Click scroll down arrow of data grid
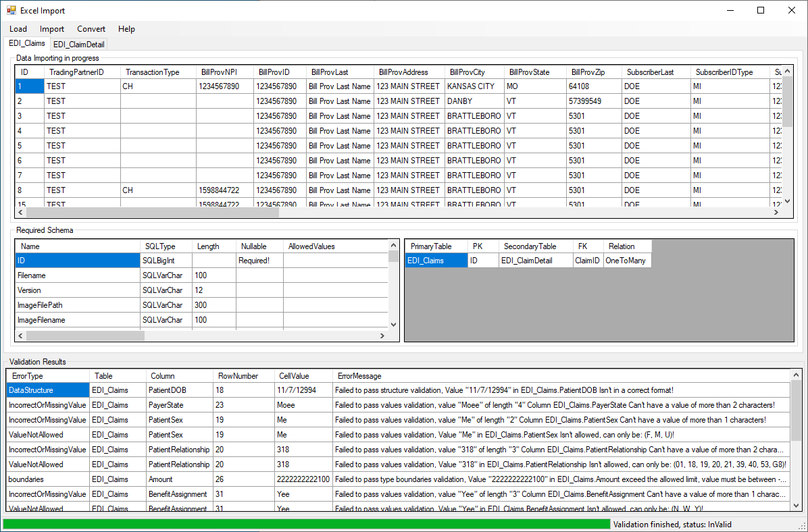 coord(787,201)
